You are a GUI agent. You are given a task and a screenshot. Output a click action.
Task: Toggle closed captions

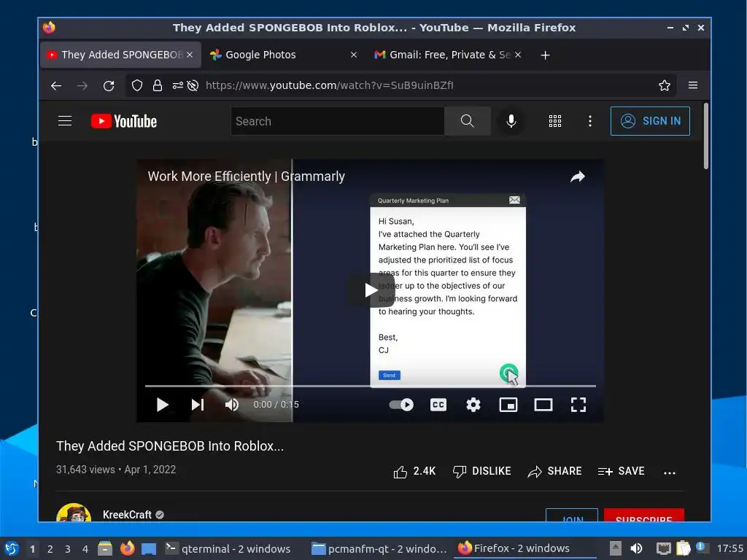click(x=438, y=405)
